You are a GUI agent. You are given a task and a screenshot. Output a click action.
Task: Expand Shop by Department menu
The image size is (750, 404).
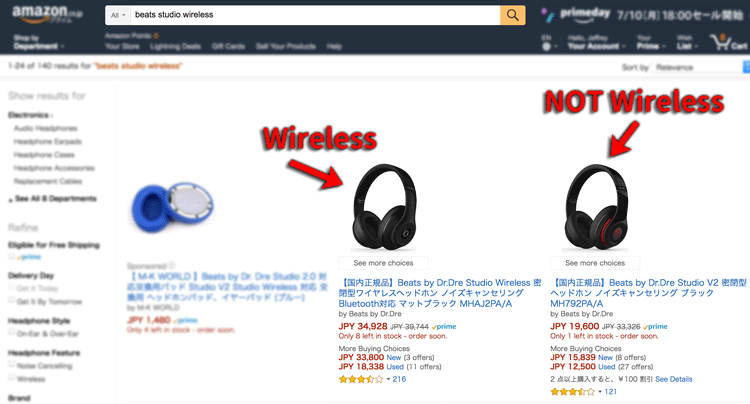pos(39,42)
